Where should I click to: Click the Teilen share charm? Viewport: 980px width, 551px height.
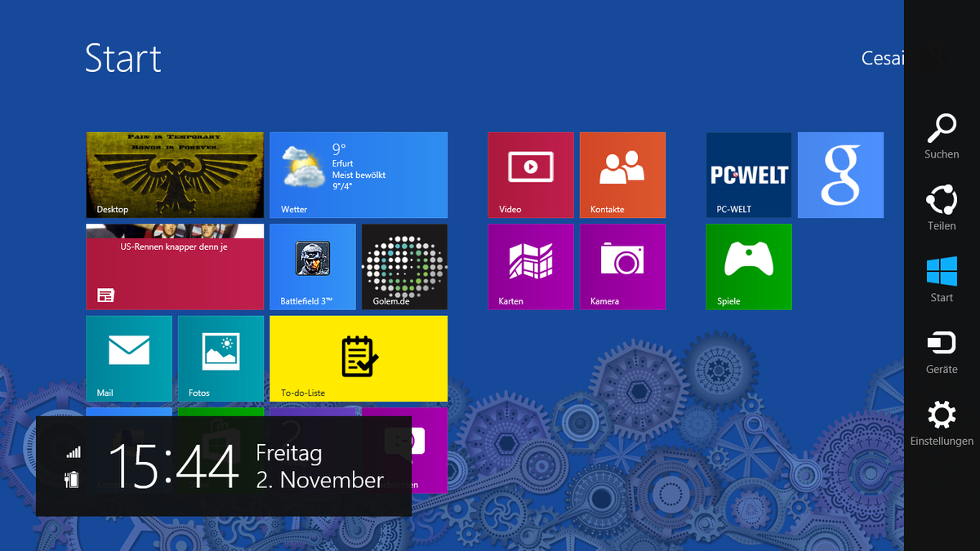click(942, 207)
